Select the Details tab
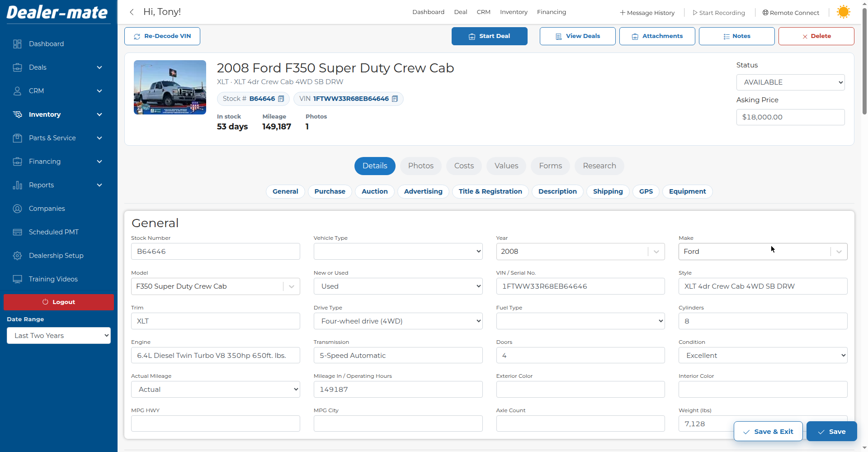The image size is (868, 452). [x=375, y=166]
